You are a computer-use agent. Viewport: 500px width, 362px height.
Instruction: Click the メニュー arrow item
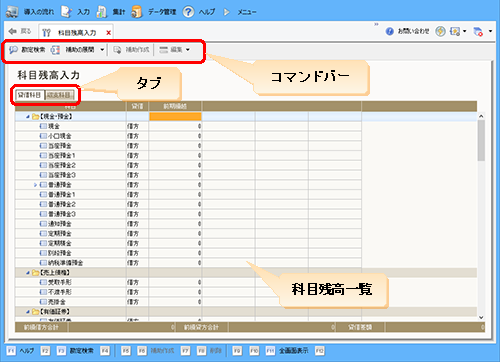227,12
